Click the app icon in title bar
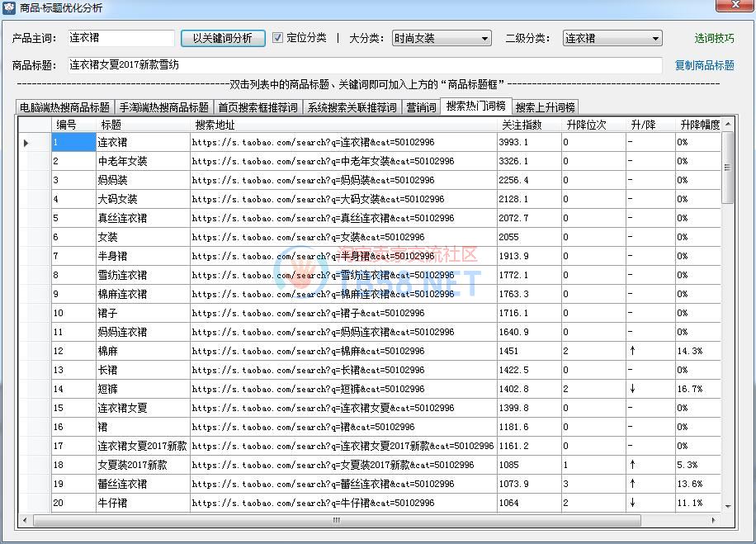 (9, 8)
